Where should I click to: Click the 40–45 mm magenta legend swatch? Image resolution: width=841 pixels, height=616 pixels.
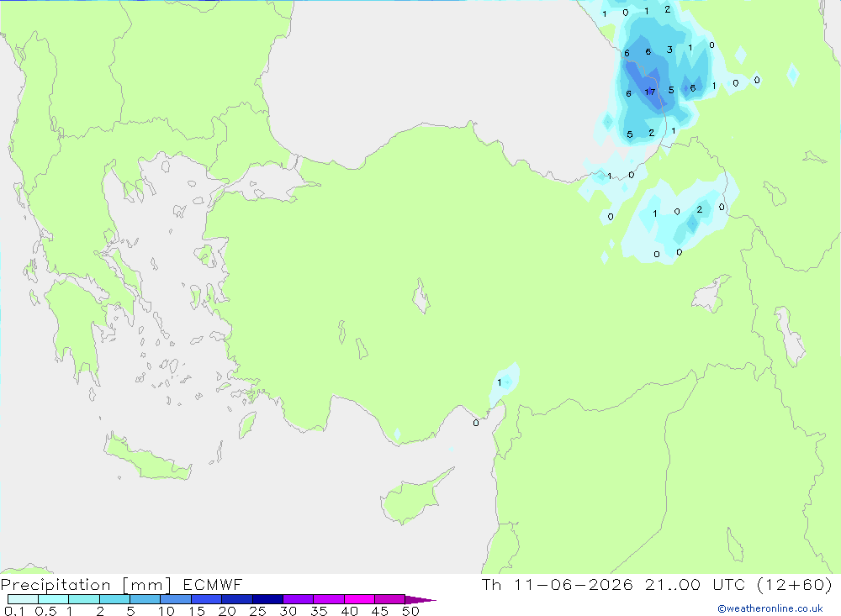click(359, 599)
